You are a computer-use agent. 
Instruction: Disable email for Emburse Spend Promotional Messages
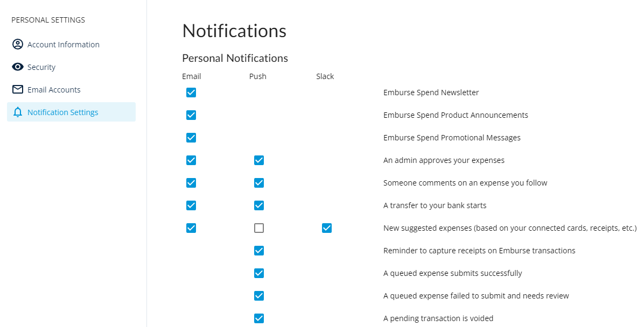tap(191, 138)
